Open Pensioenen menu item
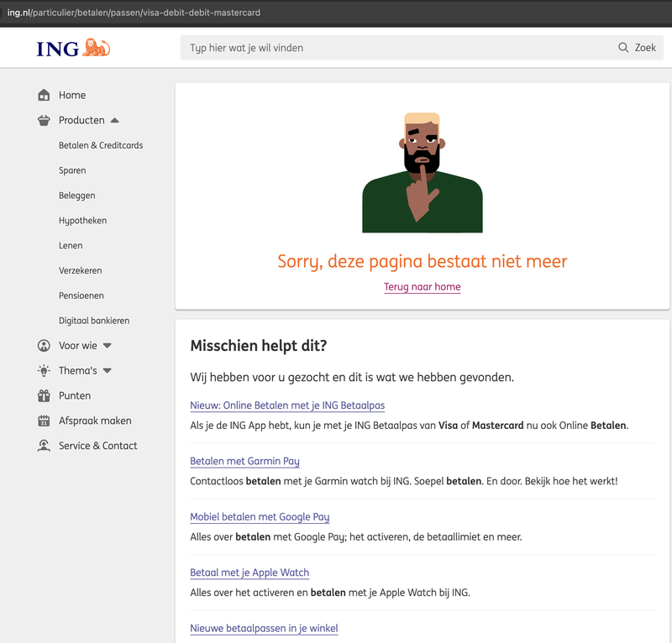This screenshot has width=672, height=643. click(x=81, y=295)
